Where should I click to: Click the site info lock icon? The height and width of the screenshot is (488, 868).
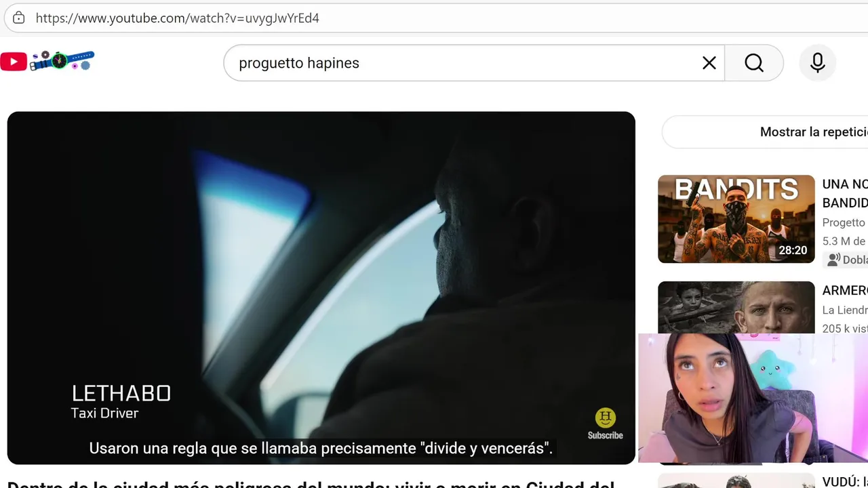18,18
